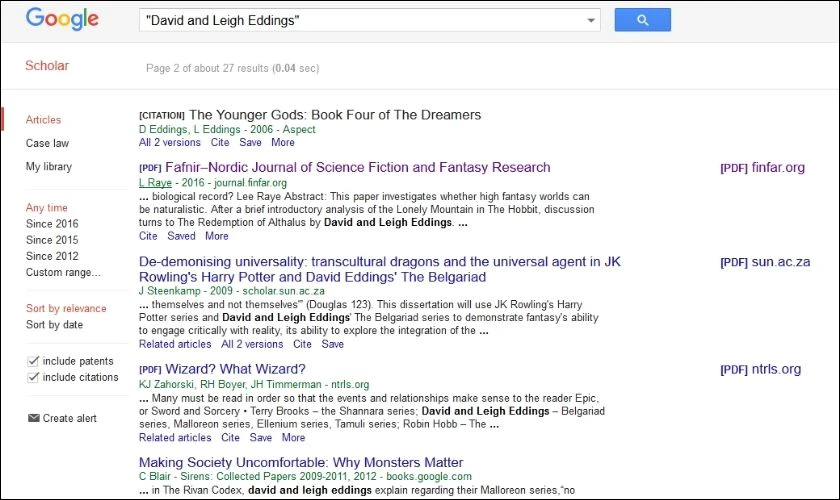840x500 pixels.
Task: Open My library
Action: click(49, 167)
